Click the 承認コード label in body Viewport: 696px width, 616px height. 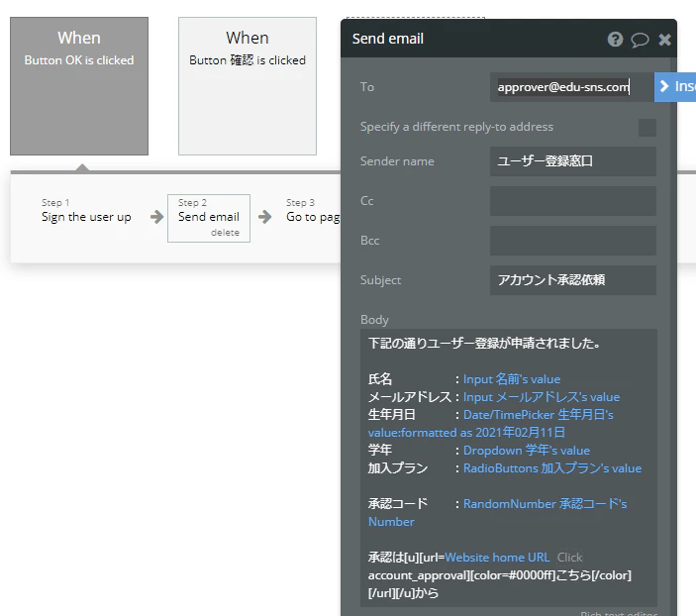[x=398, y=504]
